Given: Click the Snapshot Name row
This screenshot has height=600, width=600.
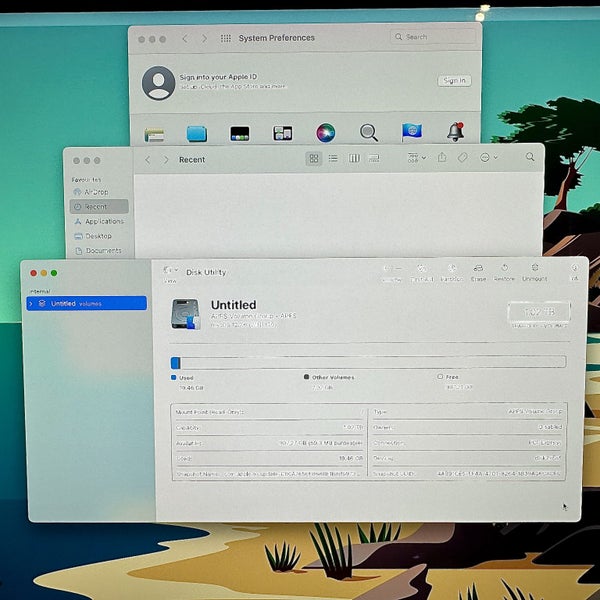Looking at the screenshot, I should click(270, 474).
